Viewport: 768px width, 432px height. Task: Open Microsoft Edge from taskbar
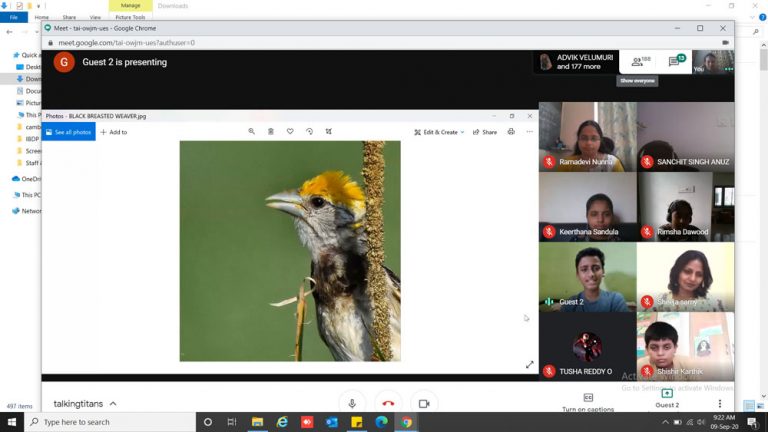tap(382, 422)
